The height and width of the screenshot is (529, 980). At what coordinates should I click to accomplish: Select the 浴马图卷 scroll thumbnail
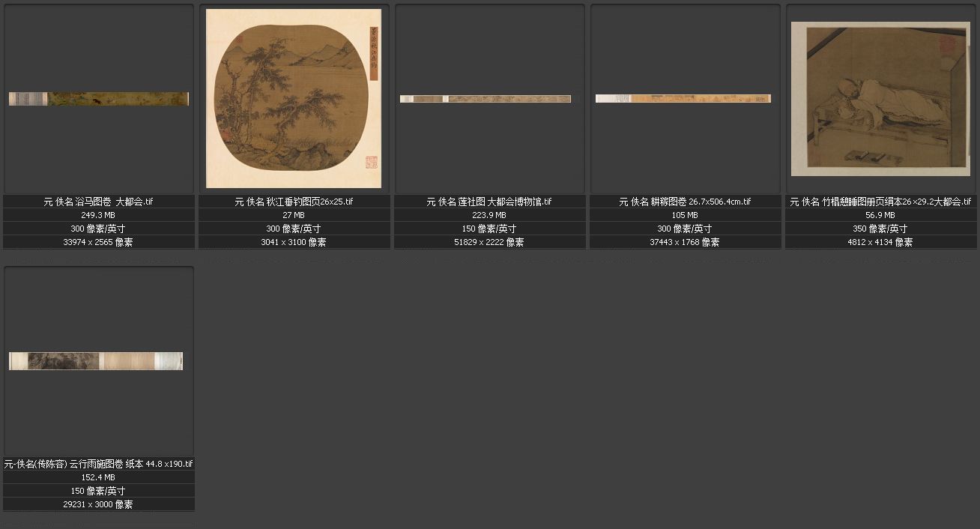coord(99,99)
